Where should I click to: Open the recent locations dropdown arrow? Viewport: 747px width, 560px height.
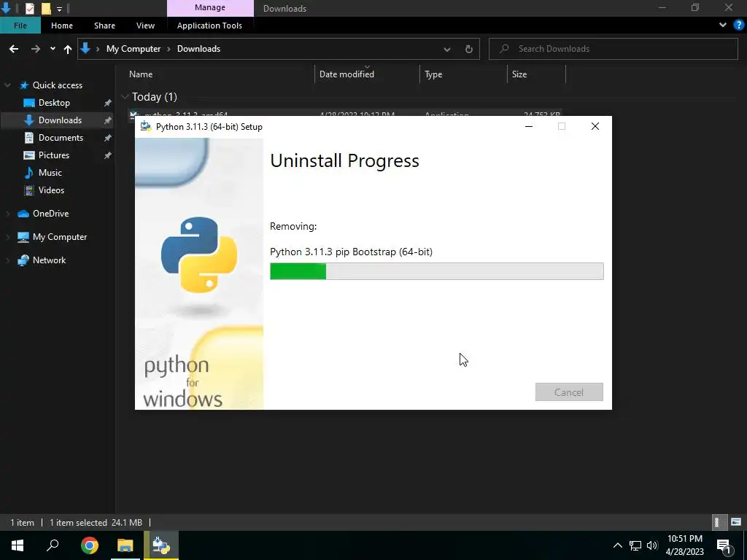point(53,49)
